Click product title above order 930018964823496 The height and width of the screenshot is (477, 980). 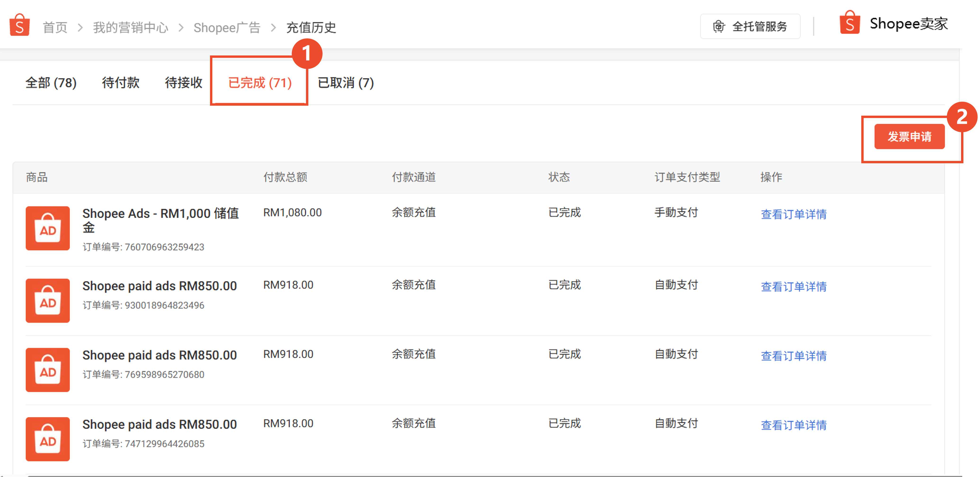160,286
